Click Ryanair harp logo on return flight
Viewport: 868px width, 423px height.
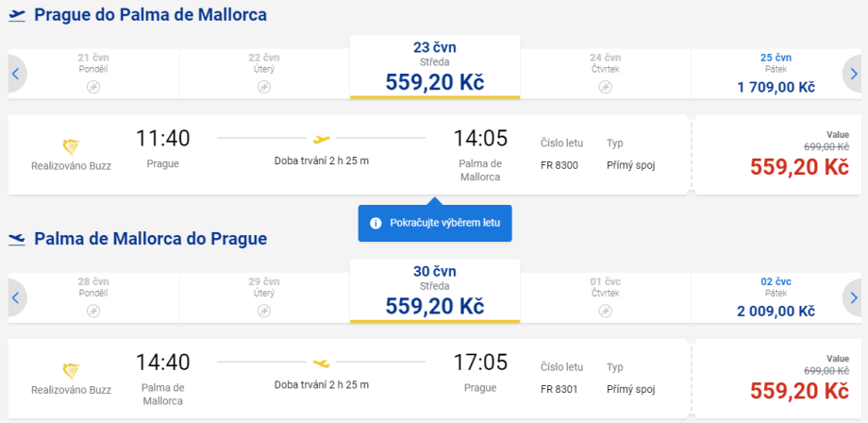[x=71, y=370]
